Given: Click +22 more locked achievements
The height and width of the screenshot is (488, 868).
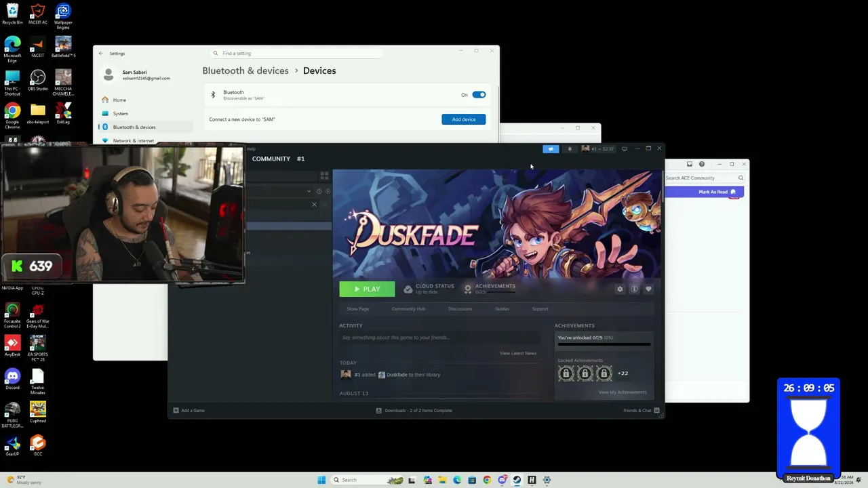Looking at the screenshot, I should coord(623,373).
